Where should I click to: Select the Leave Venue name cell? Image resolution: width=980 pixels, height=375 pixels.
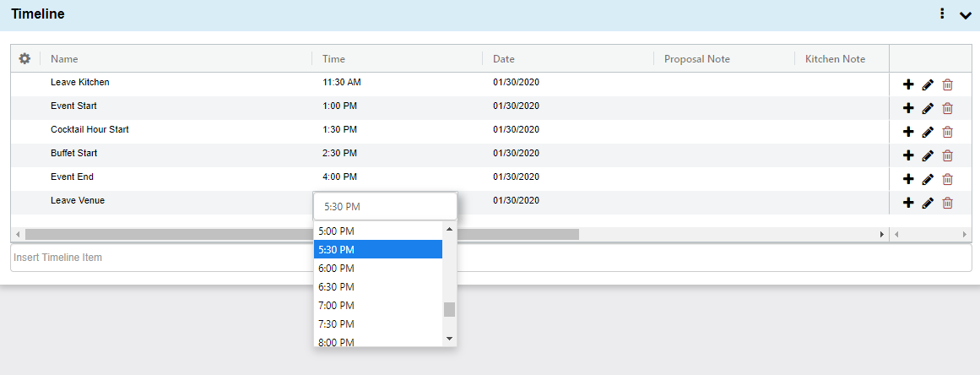click(78, 201)
